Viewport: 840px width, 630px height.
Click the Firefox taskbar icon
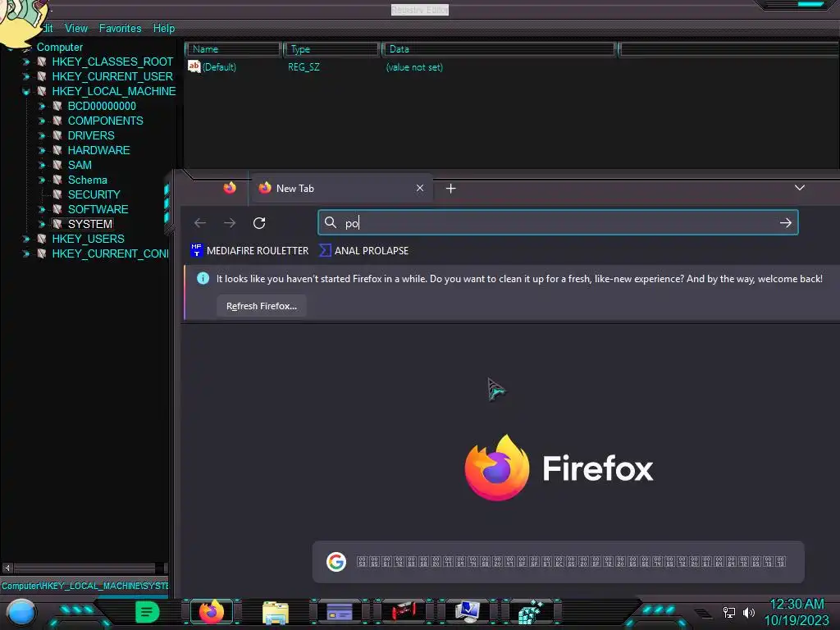click(x=211, y=612)
